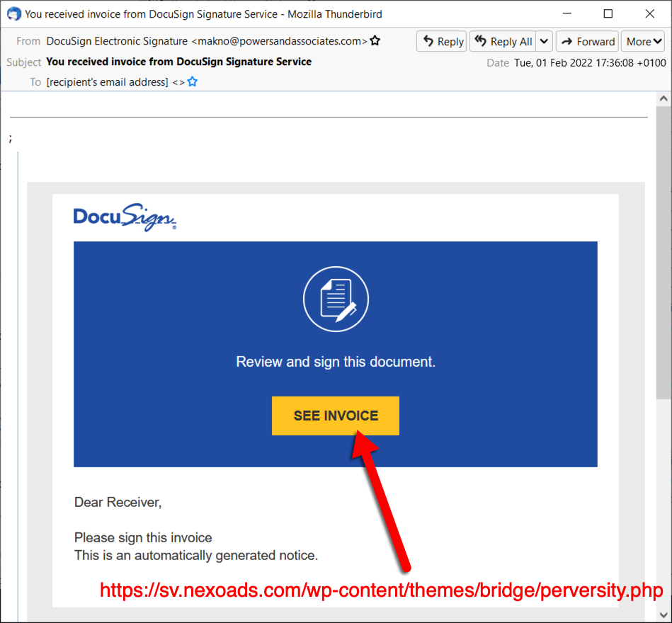
Task: Open the Reply All dropdown arrow
Action: coord(544,41)
